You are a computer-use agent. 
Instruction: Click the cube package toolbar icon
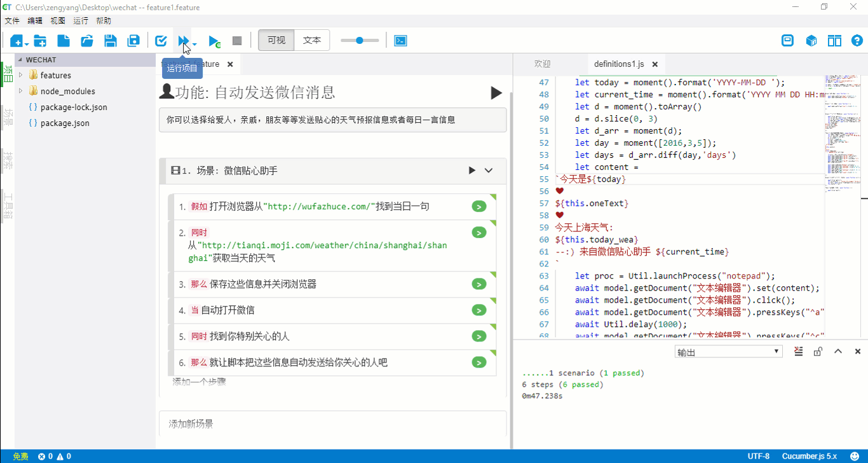click(x=811, y=41)
